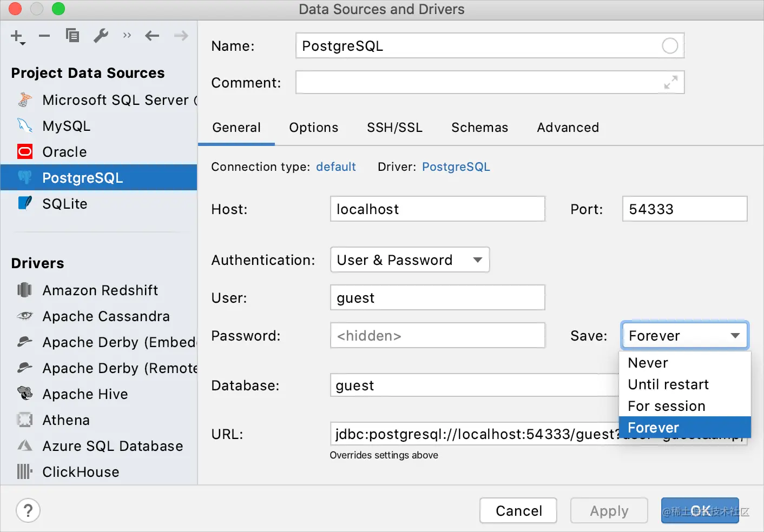Click the ClickHouse bars icon

(25, 471)
